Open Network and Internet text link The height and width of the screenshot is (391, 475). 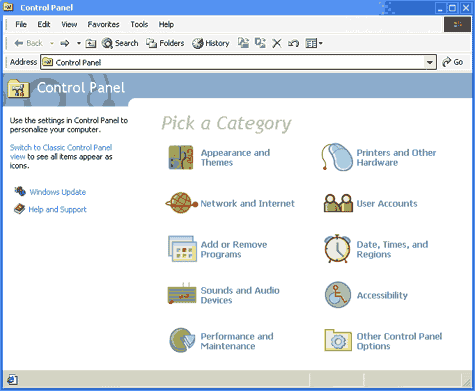pos(247,203)
